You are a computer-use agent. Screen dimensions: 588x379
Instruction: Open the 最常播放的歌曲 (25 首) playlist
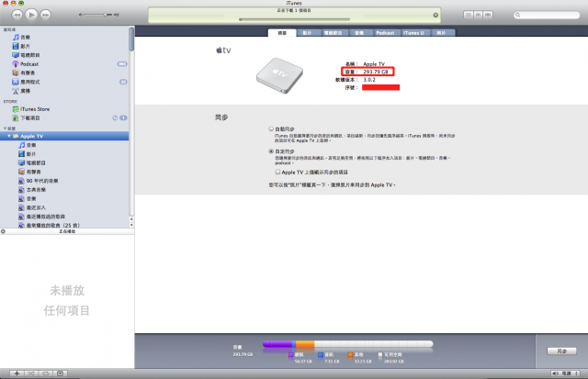(x=49, y=225)
